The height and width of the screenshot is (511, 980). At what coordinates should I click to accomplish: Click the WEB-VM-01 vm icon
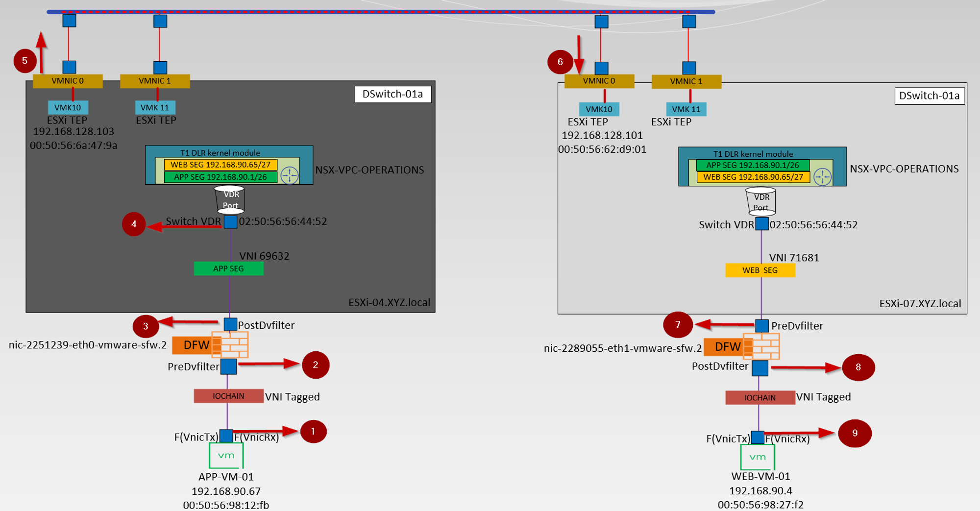coord(758,457)
